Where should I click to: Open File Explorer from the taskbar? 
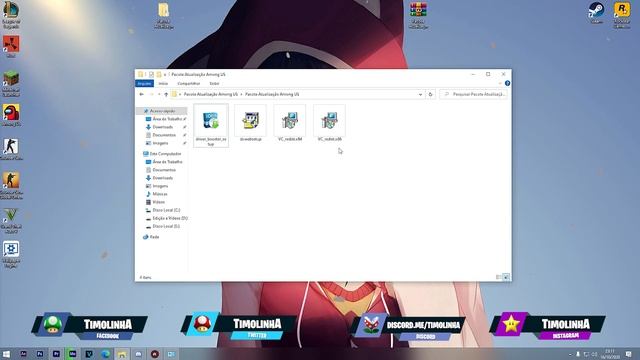[122, 354]
